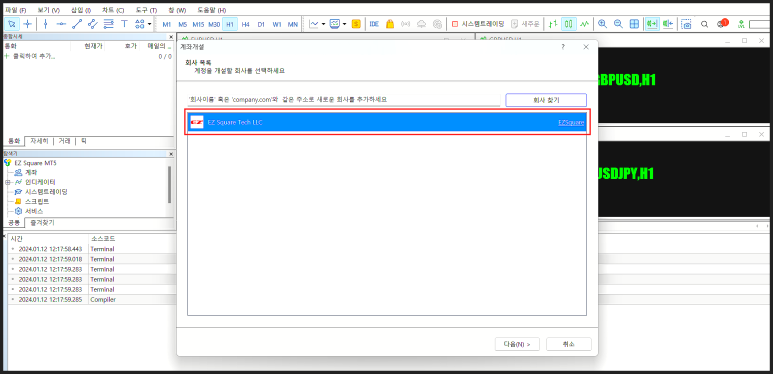
Task: Switch chart to MN timeframe
Action: [293, 24]
